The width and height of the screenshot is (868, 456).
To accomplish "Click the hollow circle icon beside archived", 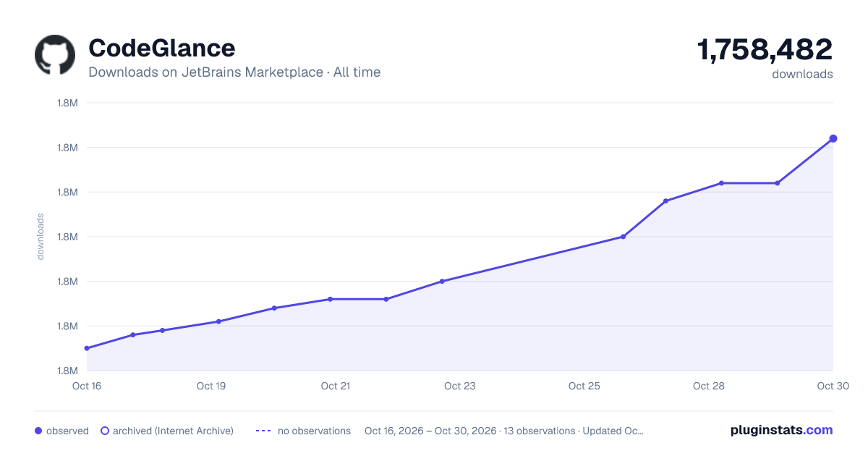I will (104, 431).
